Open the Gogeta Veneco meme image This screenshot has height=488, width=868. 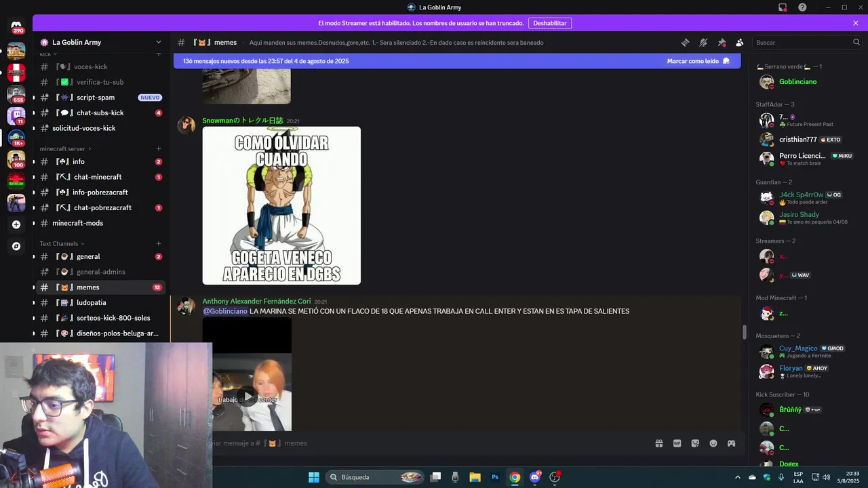coord(281,205)
